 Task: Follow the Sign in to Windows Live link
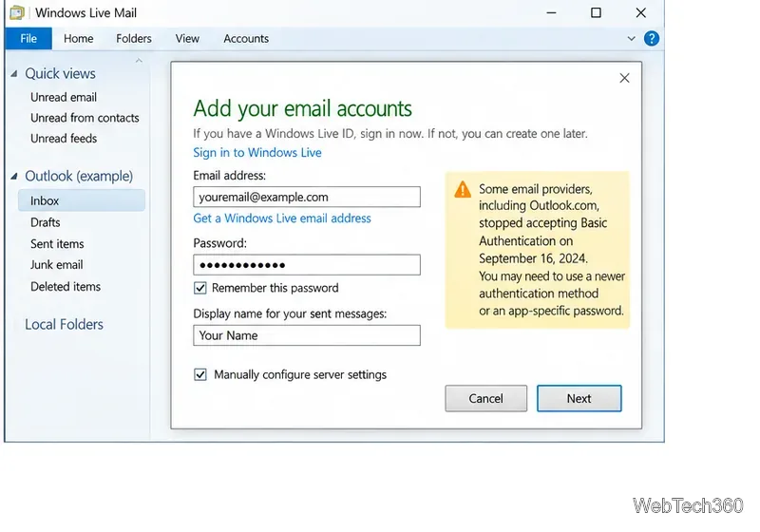(257, 153)
